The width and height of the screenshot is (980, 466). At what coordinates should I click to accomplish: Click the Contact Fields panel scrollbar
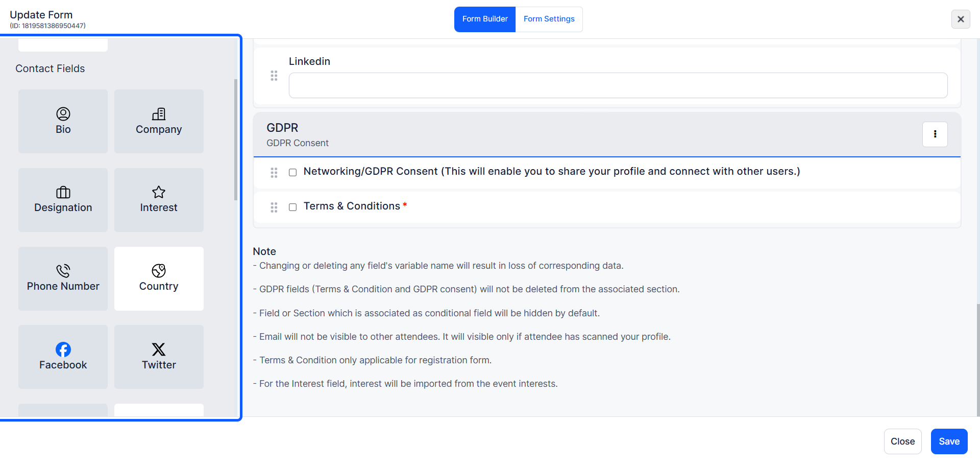pos(235,139)
